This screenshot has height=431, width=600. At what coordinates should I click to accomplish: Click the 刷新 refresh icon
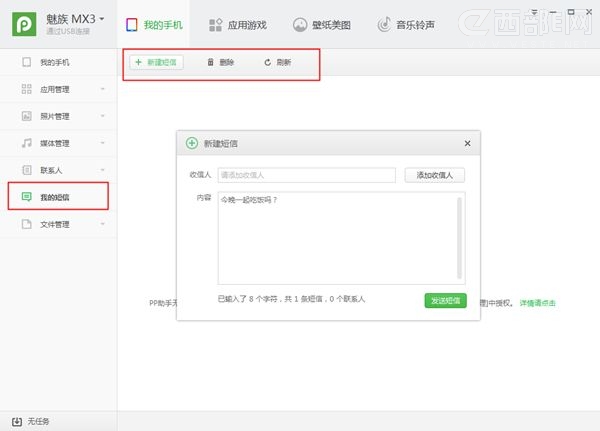[x=267, y=62]
